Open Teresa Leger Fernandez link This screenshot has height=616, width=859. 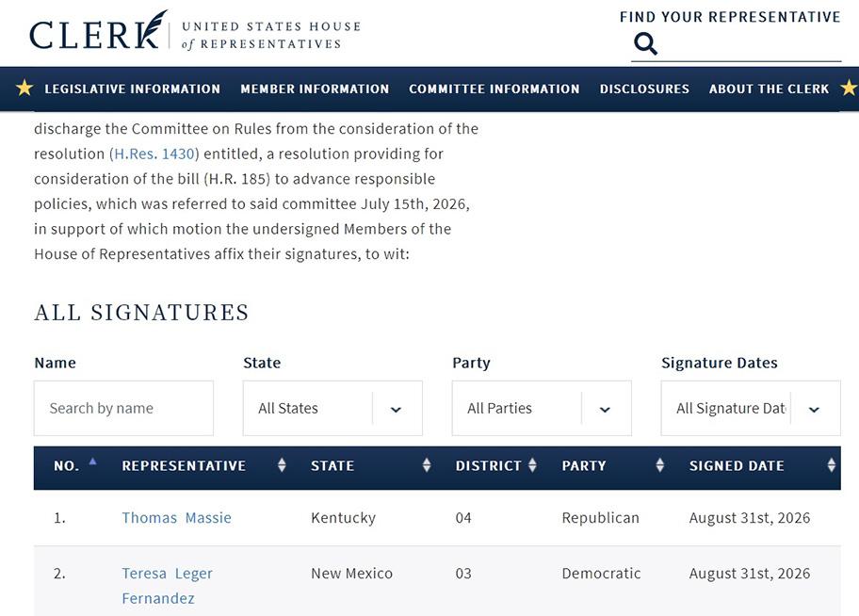[x=167, y=586]
